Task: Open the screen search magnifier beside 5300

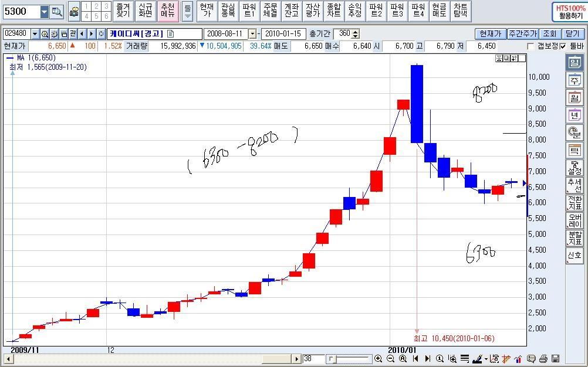Action: click(x=57, y=12)
